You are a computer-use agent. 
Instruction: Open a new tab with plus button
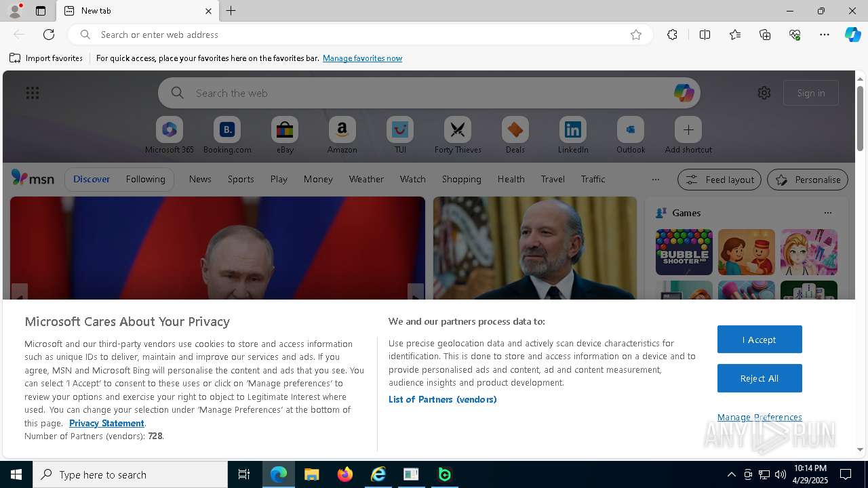231,11
